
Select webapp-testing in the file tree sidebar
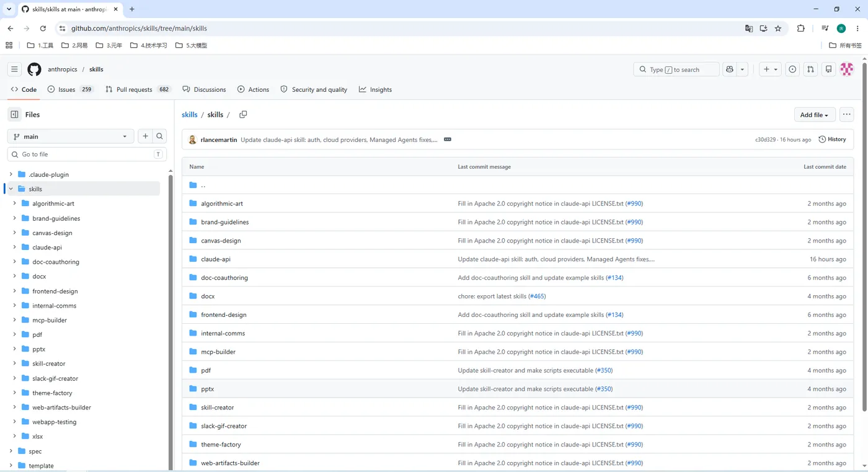(55, 422)
